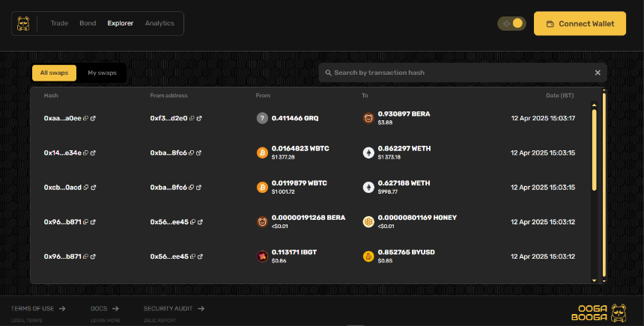Click the 0.862297 WETH amount
The height and width of the screenshot is (326, 644).
click(x=404, y=149)
